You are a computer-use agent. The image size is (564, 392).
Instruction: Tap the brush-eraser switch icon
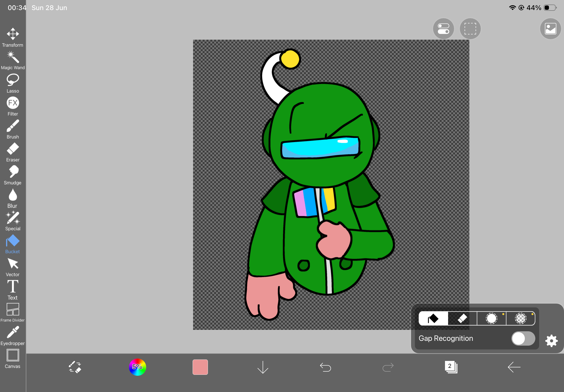click(x=75, y=367)
